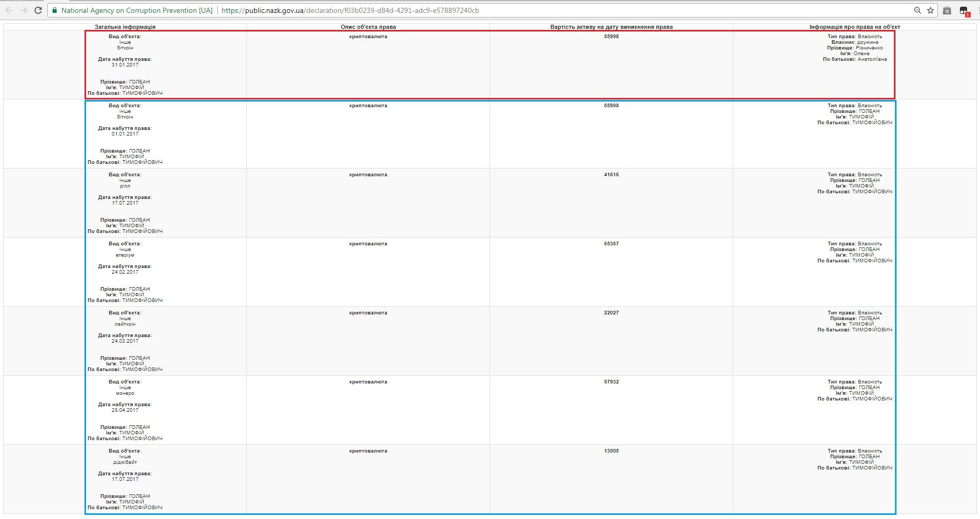980x519 pixels.
Task: Click the 'Опис об'єкта права' column header
Action: (x=368, y=27)
